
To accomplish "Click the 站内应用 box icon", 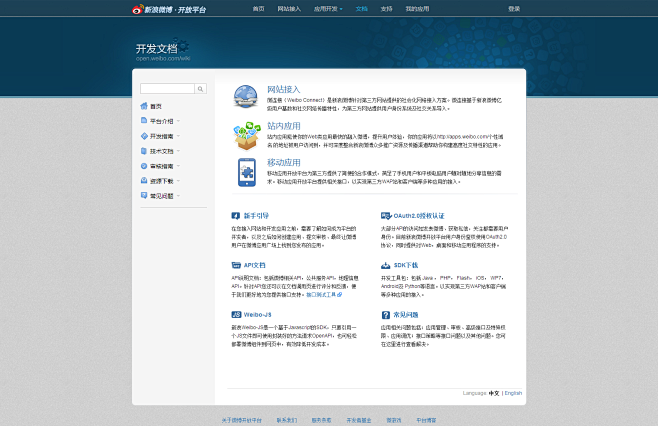I will pos(246,133).
